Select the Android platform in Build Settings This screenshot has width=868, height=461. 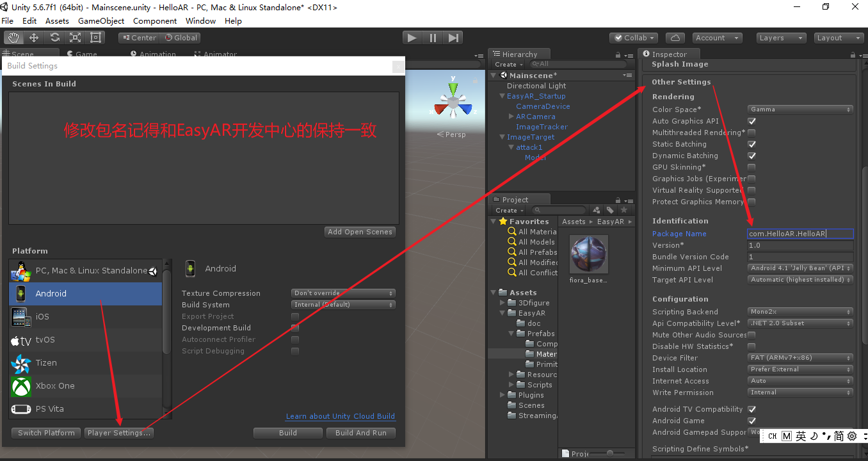tap(85, 293)
